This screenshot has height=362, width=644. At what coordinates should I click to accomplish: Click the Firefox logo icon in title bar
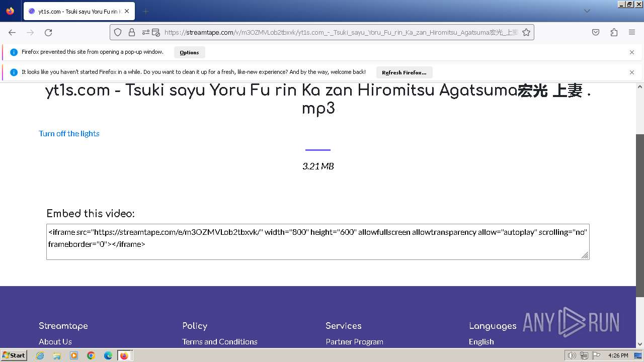(10, 11)
